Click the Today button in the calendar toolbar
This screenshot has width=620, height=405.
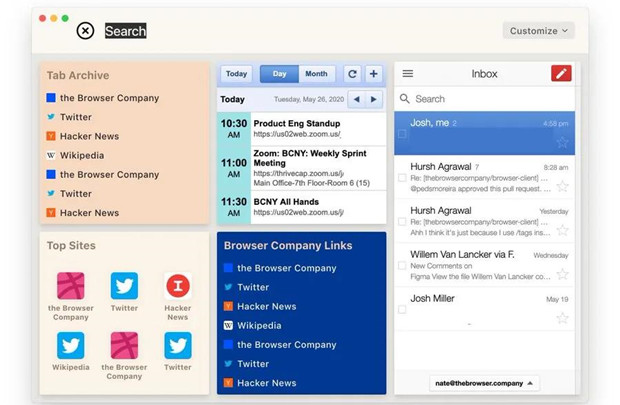[x=236, y=74]
